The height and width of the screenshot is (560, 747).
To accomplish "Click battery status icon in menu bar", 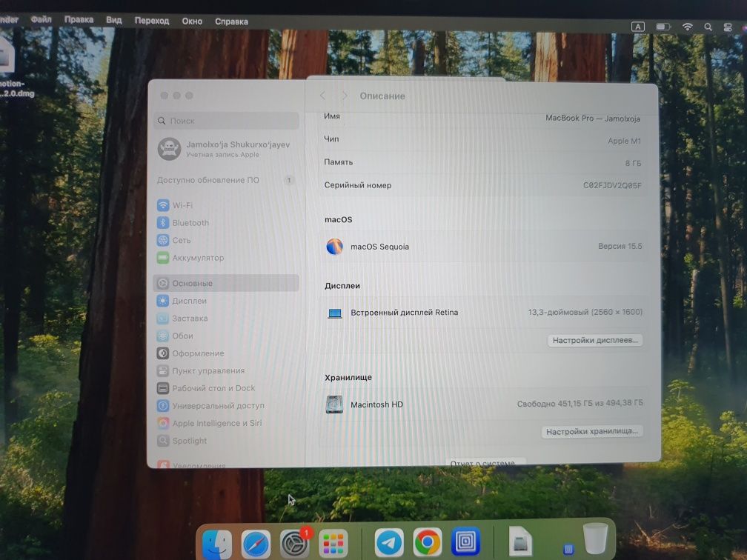I will (x=663, y=27).
